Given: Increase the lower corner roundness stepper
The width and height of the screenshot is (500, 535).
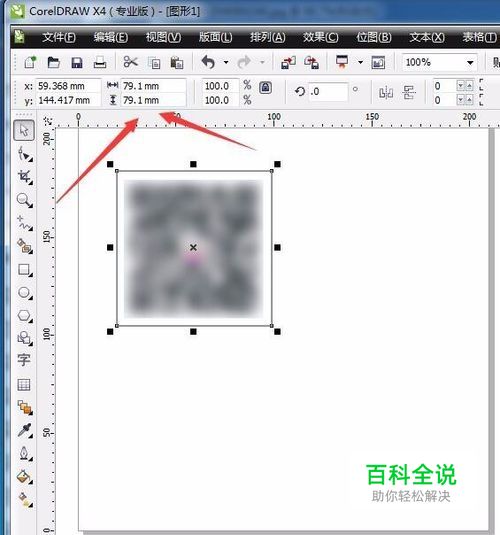Looking at the screenshot, I should pos(470,100).
